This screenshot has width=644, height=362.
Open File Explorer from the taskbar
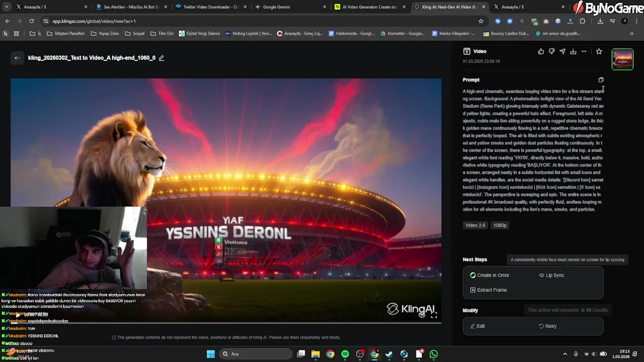pyautogui.click(x=315, y=354)
